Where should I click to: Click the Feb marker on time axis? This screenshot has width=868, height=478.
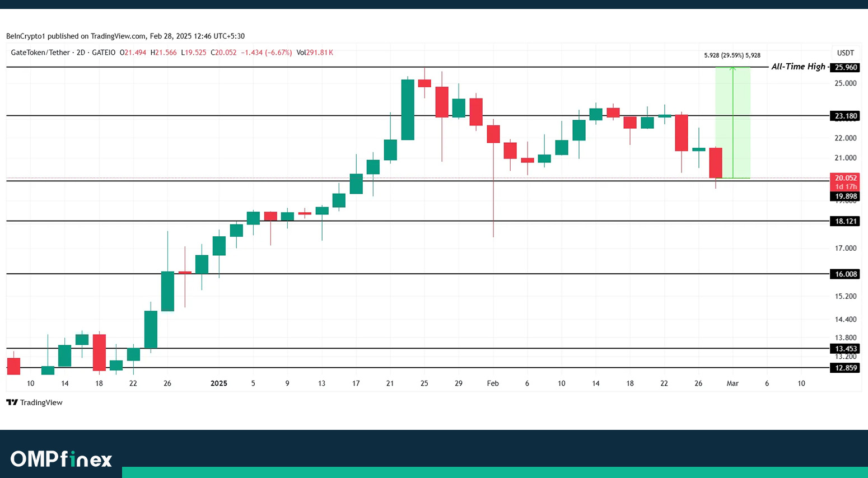[x=493, y=383]
